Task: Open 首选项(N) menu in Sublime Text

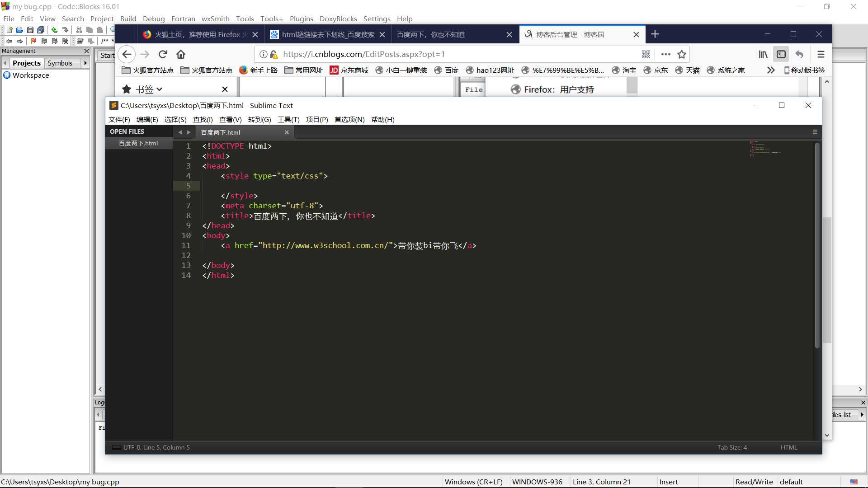Action: 349,120
